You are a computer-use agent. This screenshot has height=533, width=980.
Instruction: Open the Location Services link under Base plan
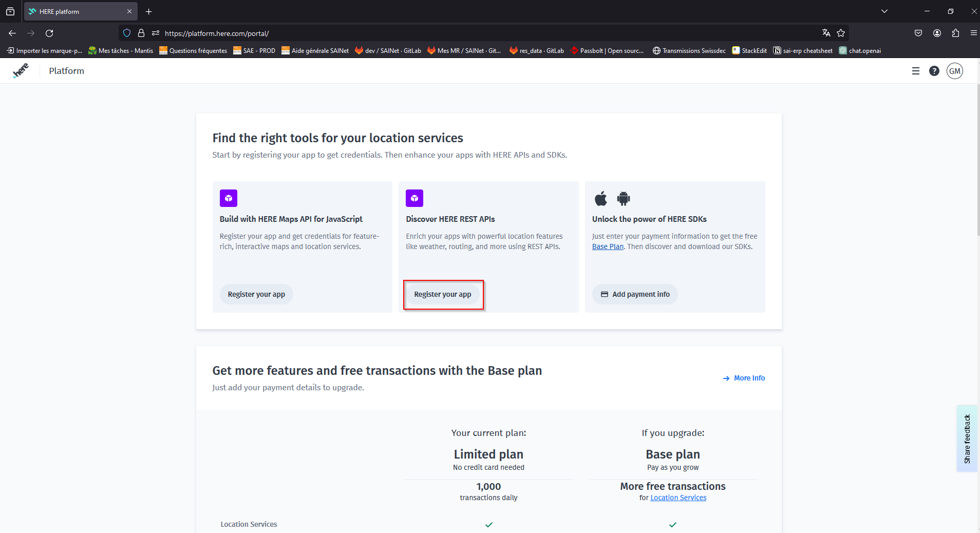pyautogui.click(x=678, y=498)
